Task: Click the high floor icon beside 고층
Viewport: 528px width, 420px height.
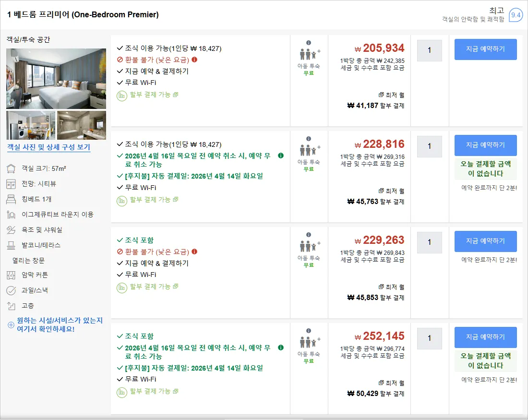Action: pos(11,306)
